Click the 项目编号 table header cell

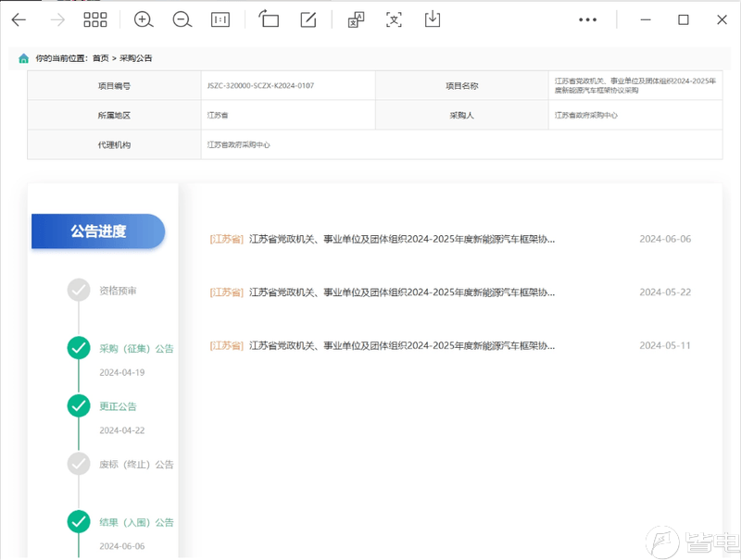[114, 86]
